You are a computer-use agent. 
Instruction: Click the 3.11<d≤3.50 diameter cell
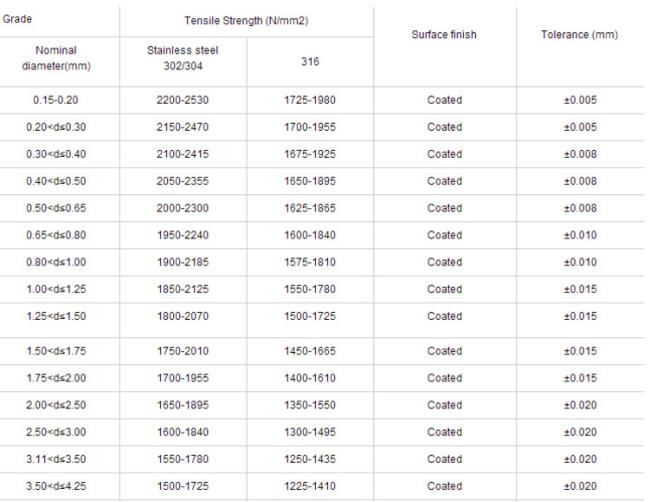(x=56, y=459)
